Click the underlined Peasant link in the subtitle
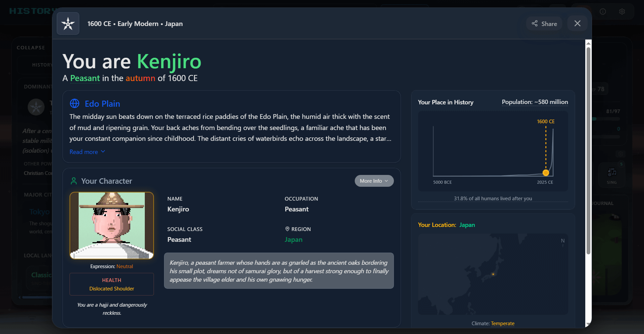Image resolution: width=644 pixels, height=334 pixels. [x=85, y=78]
